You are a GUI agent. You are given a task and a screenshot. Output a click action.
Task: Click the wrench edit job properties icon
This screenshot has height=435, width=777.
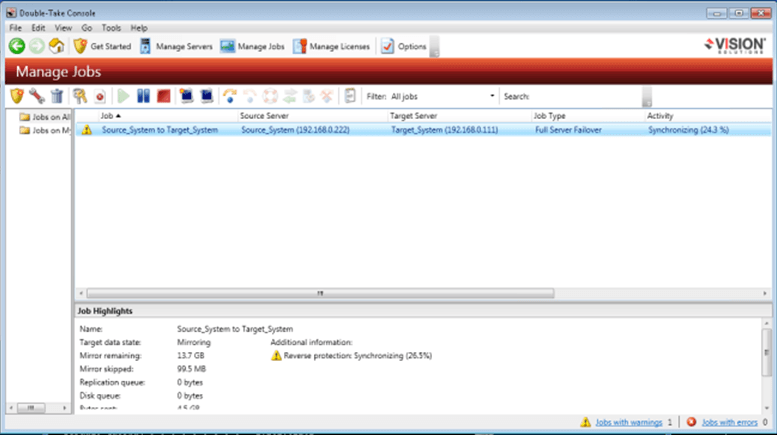point(36,96)
